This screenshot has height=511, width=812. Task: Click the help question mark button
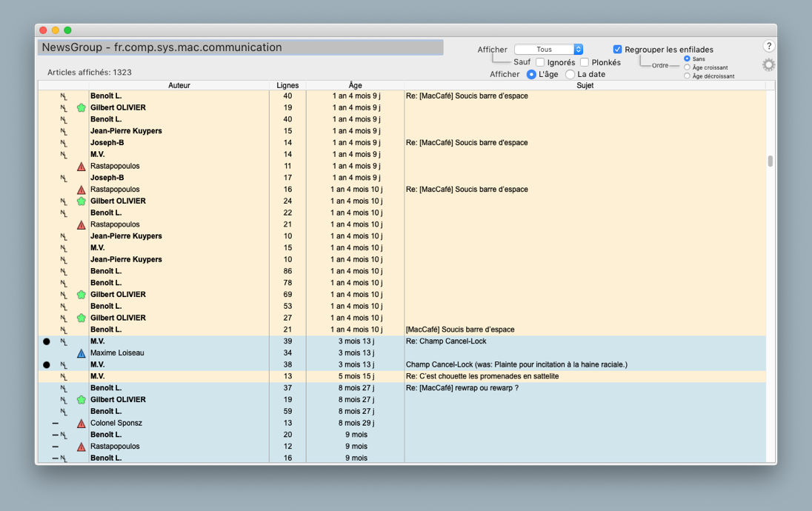tap(768, 47)
